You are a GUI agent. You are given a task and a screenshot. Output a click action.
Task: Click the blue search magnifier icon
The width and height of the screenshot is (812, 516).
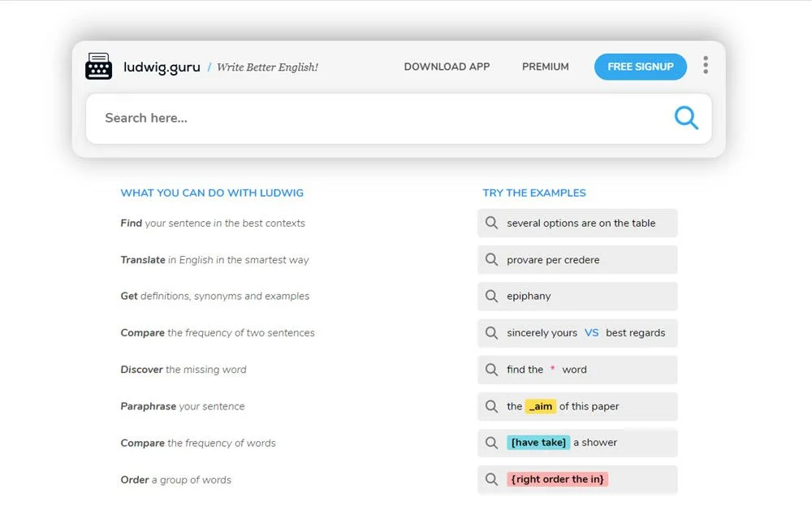pyautogui.click(x=686, y=118)
